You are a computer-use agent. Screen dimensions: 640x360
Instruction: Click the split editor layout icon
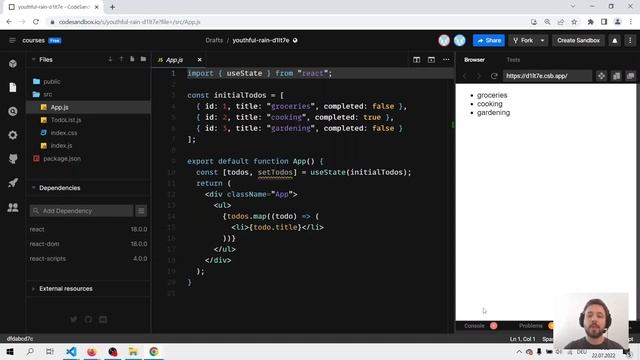coord(416,60)
